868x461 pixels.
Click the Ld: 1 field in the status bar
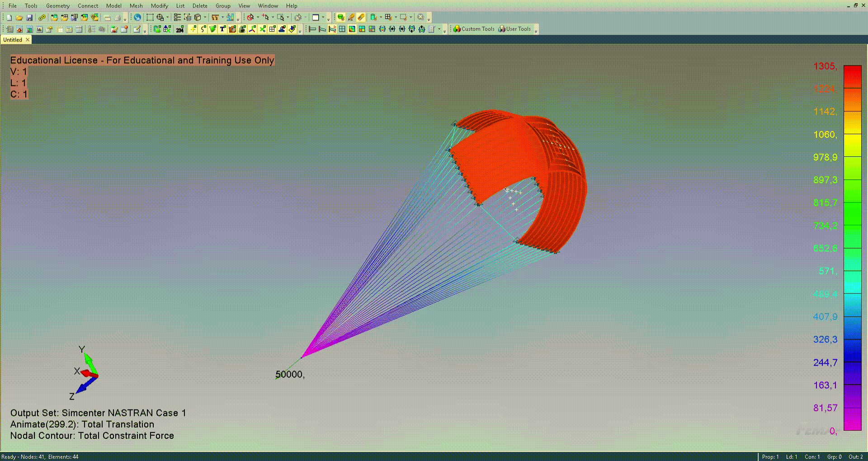(791, 456)
